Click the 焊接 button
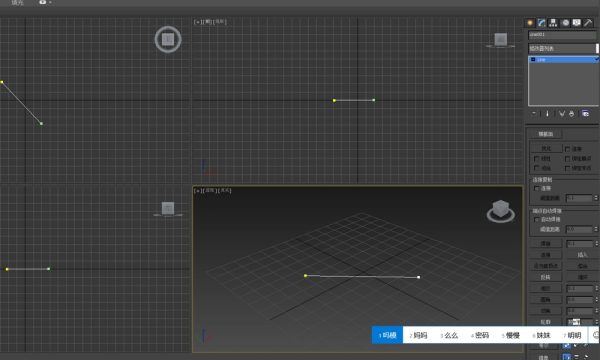Screen dimensions: 600x360 pos(546,243)
